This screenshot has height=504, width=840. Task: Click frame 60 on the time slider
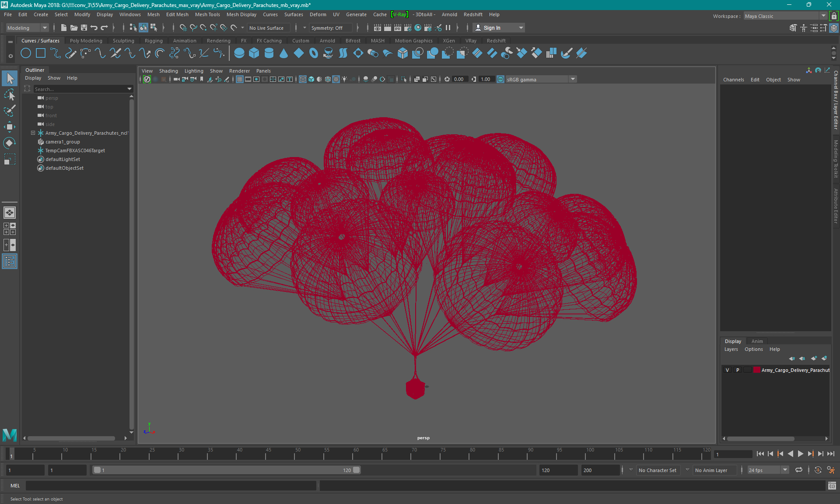click(353, 454)
